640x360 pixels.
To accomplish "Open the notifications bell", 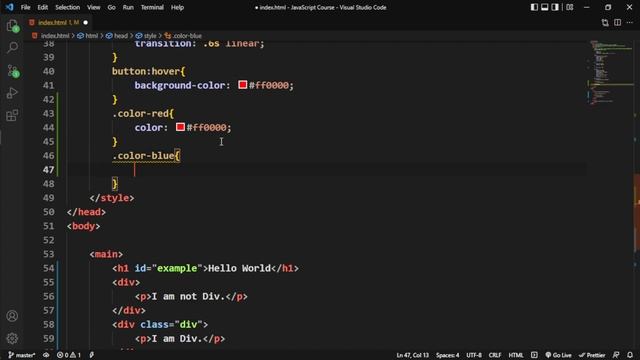I will tap(630, 355).
